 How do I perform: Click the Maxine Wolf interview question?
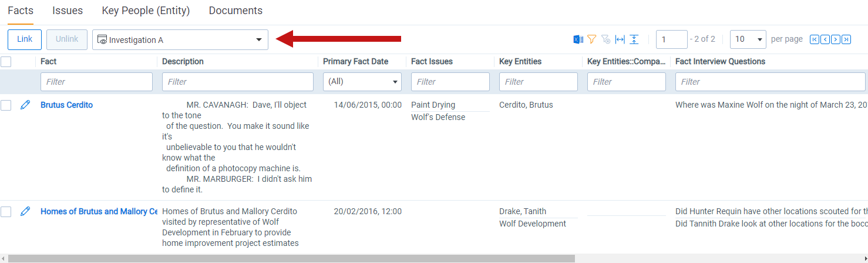point(771,105)
